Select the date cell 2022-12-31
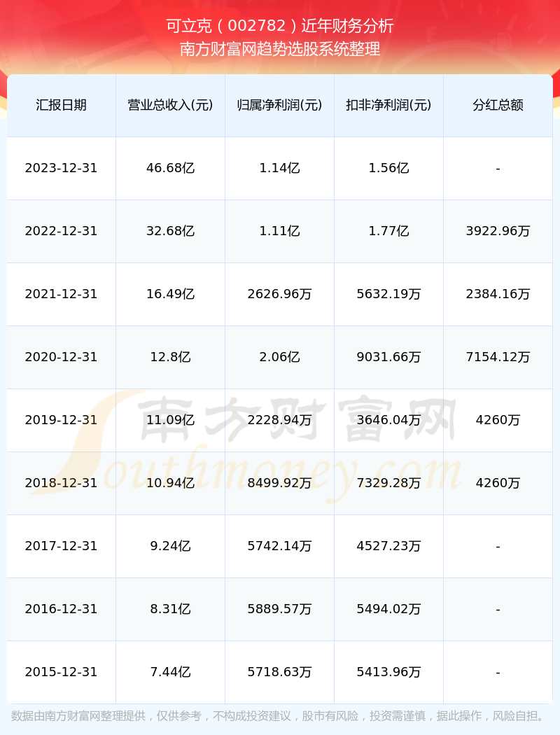Viewport: 560px width, 735px height. [62, 231]
